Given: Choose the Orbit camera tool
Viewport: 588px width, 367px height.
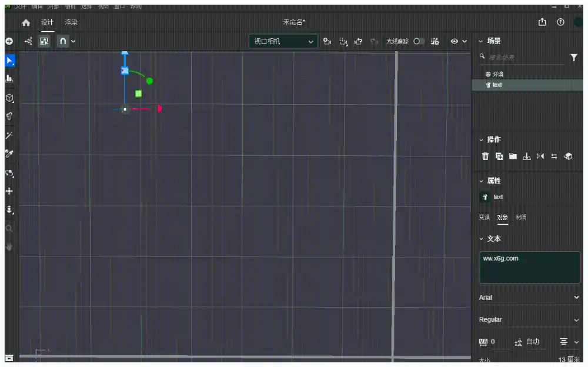Looking at the screenshot, I should click(9, 173).
